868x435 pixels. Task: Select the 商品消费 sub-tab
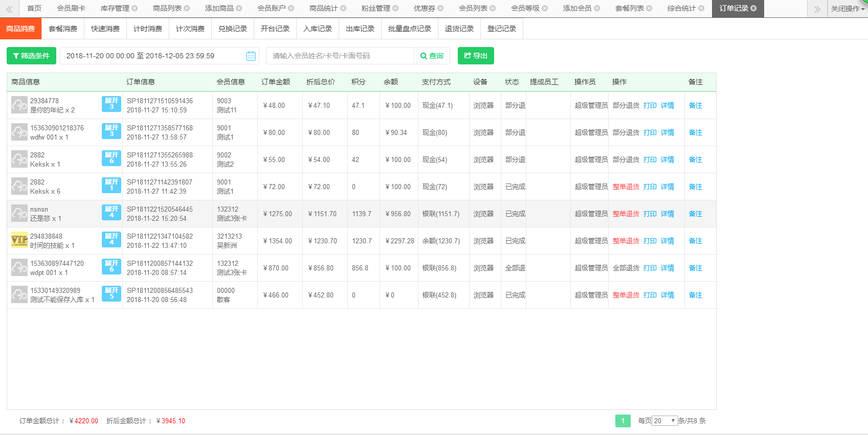pyautogui.click(x=20, y=29)
